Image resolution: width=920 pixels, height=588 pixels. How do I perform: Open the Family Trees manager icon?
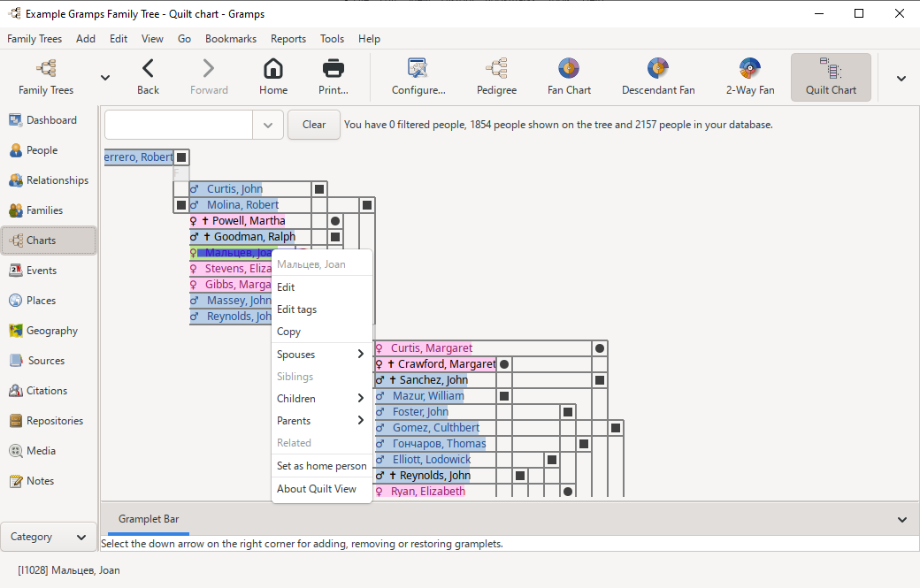coord(46,78)
